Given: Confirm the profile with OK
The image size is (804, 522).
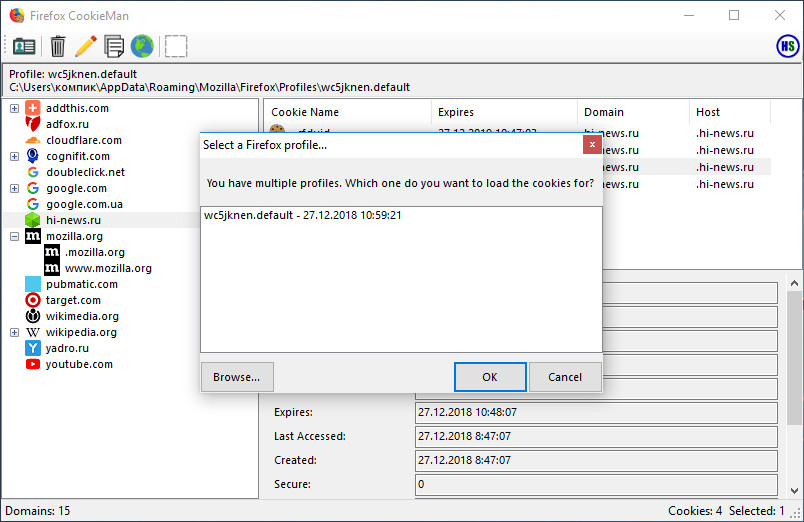Looking at the screenshot, I should pos(489,377).
